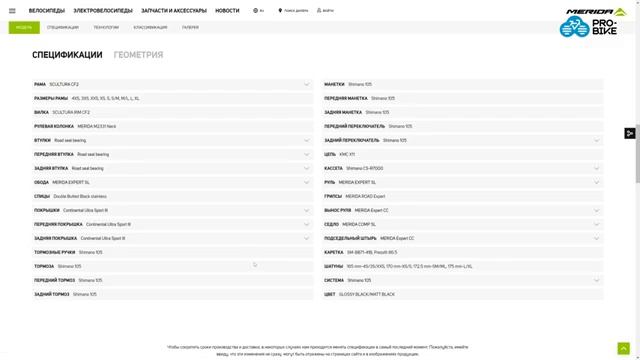640x360 pixels.
Task: Expand the Система row chevron
Action: click(596, 280)
